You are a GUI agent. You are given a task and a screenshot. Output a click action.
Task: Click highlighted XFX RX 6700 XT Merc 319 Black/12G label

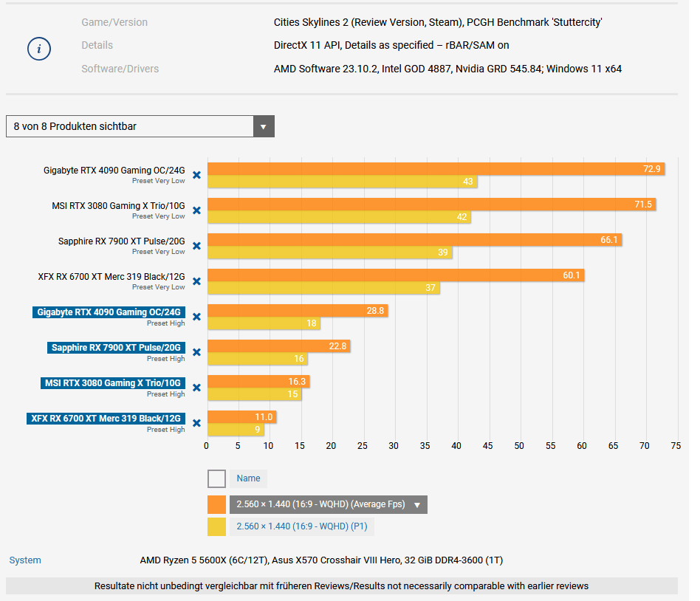click(106, 419)
